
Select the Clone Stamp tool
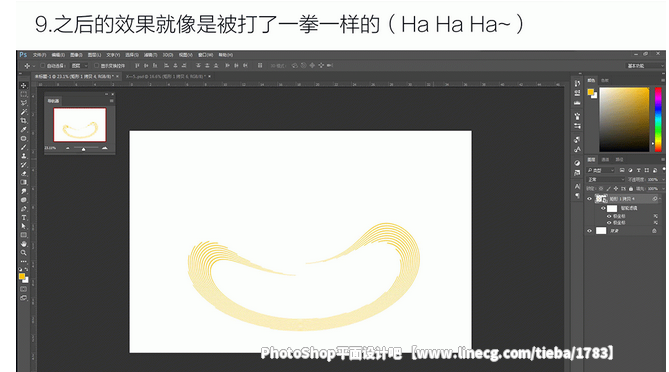pyautogui.click(x=23, y=156)
